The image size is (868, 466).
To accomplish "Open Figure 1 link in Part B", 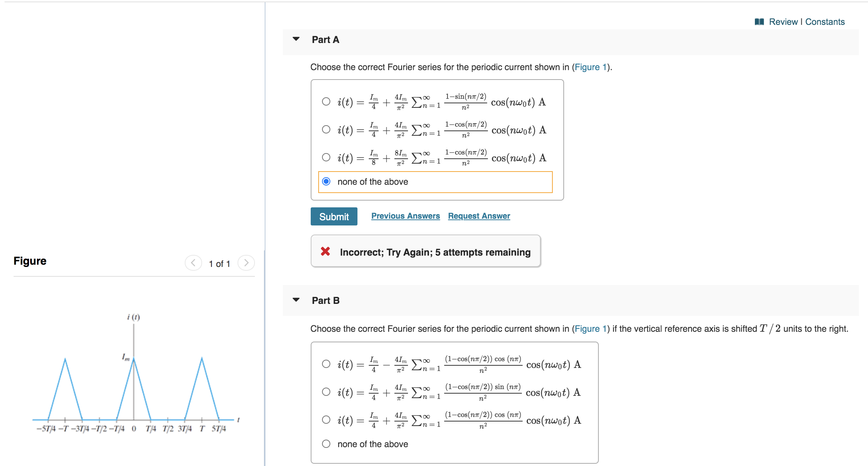I will coord(590,328).
